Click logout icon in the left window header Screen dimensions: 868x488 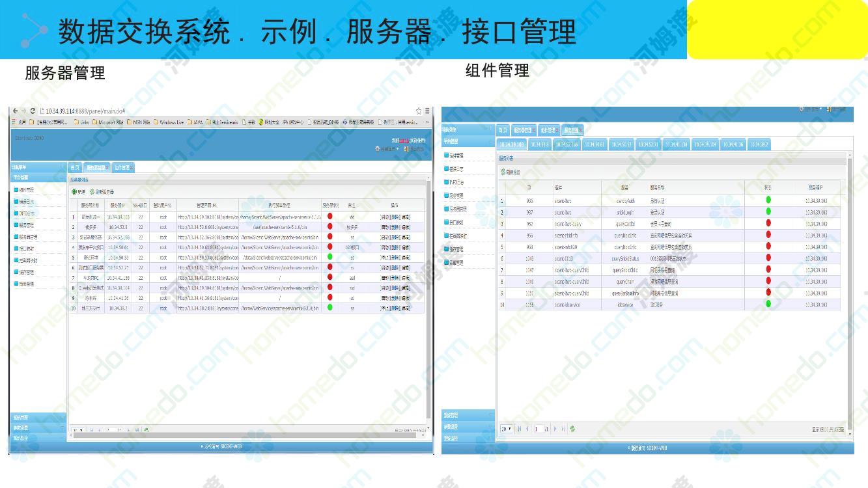click(x=406, y=149)
